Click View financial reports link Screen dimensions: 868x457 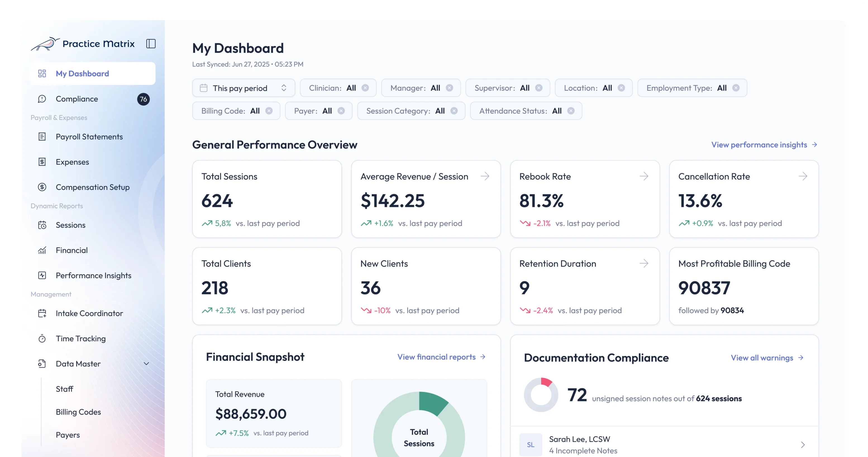click(441, 357)
